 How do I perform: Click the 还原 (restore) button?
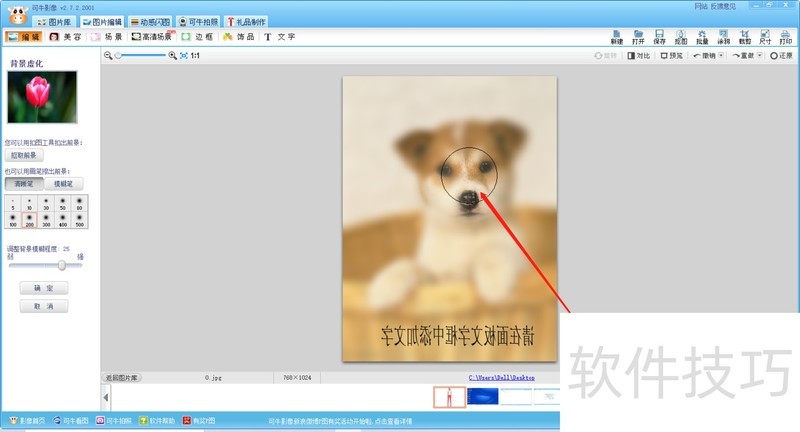781,56
